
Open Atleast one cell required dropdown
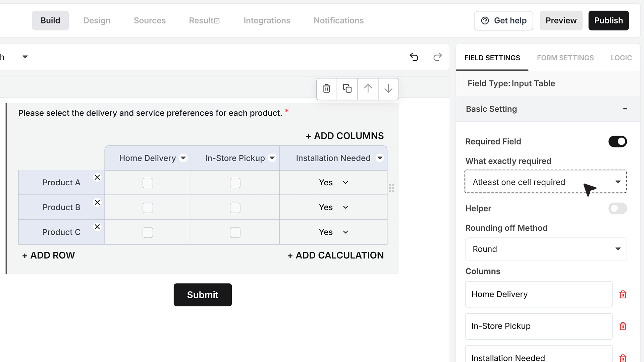545,182
